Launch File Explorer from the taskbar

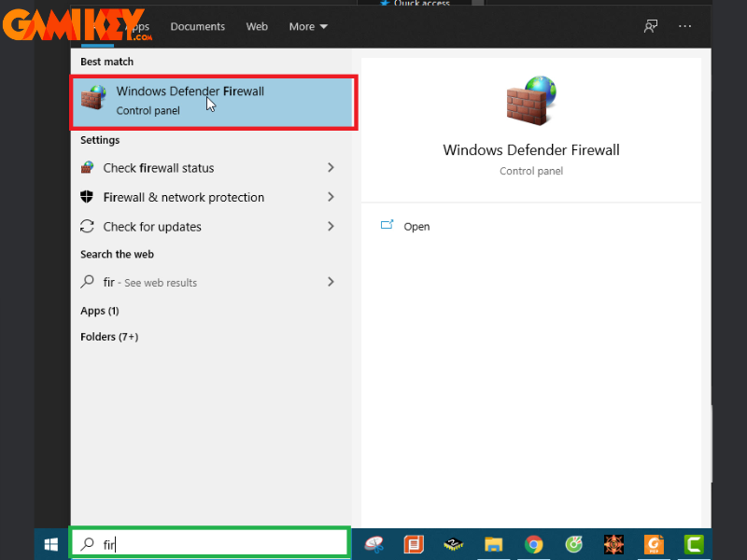(x=493, y=544)
